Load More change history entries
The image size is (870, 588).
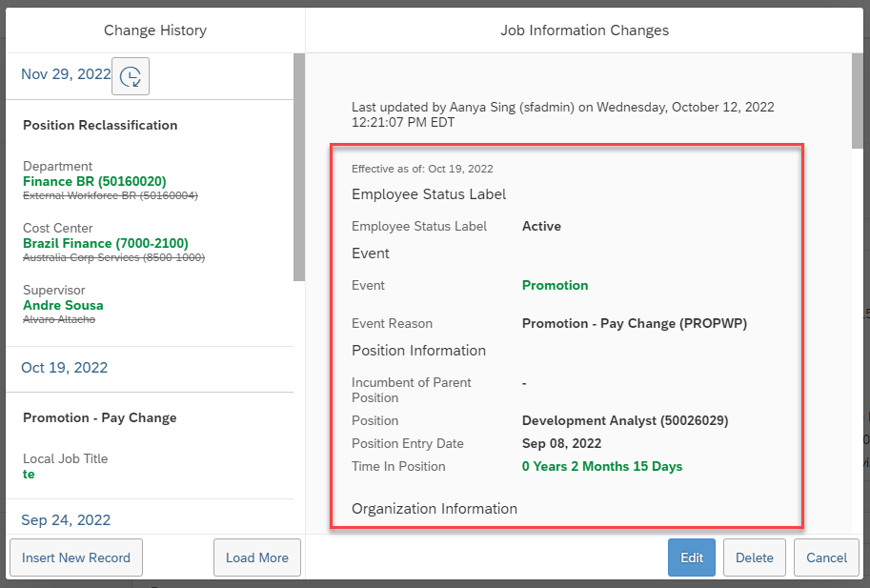[257, 558]
